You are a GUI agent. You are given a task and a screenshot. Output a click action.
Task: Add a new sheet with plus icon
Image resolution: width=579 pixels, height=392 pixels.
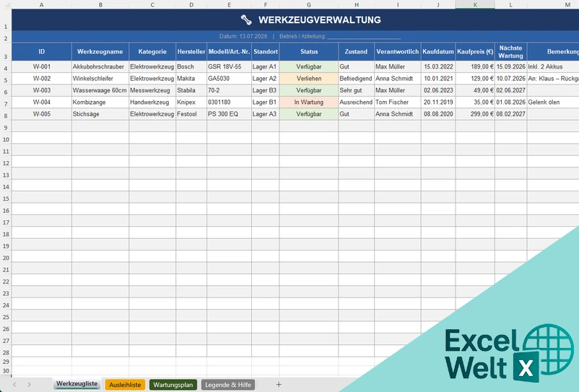point(279,385)
